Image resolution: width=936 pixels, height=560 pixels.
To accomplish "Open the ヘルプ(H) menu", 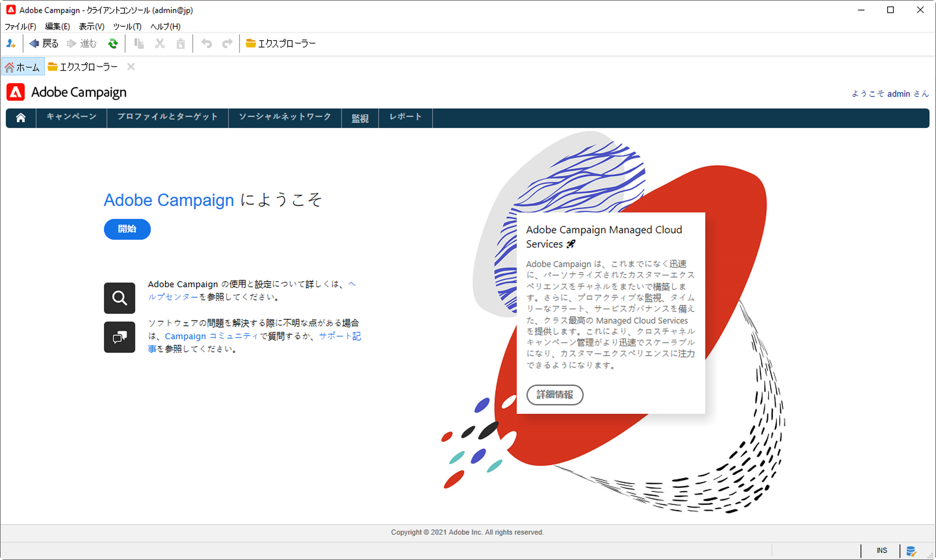I will pos(165,26).
